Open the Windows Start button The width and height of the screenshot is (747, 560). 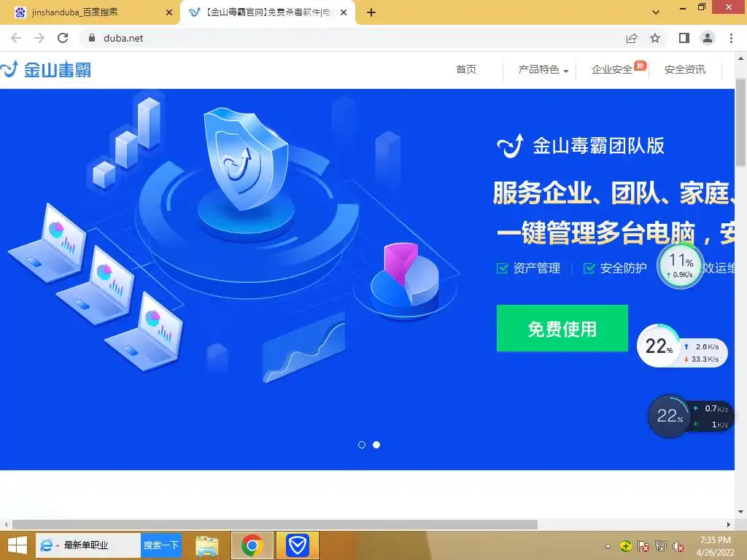click(x=18, y=545)
